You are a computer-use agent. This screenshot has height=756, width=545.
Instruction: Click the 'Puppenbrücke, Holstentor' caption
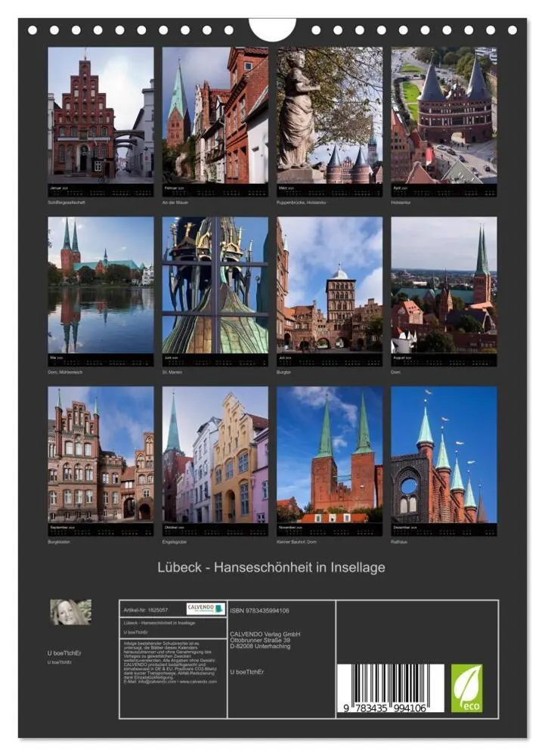point(301,203)
